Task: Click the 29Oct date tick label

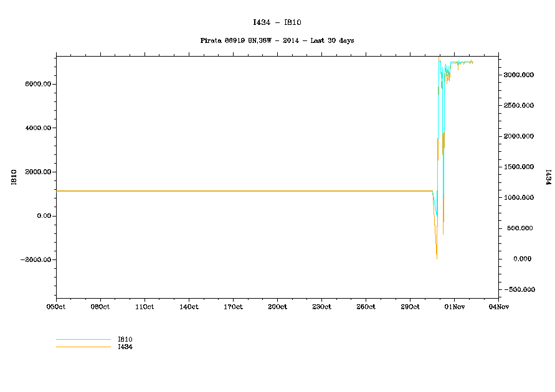Action: (x=410, y=306)
